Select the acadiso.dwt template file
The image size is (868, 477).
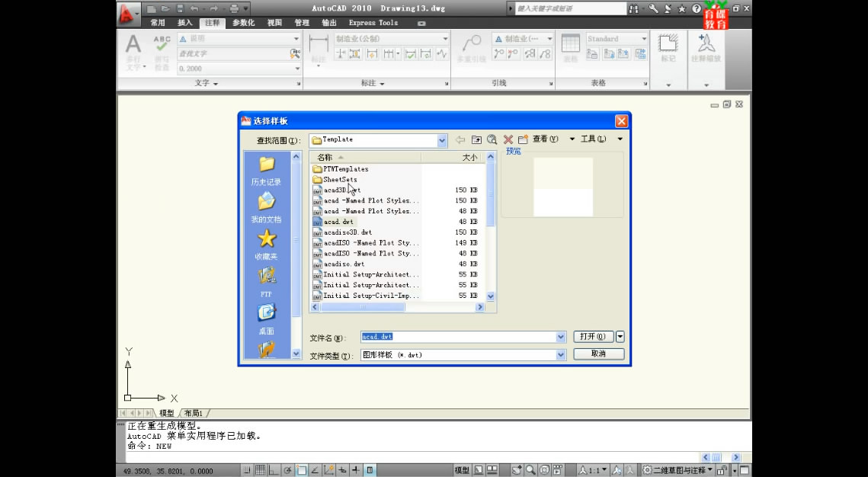coord(344,264)
